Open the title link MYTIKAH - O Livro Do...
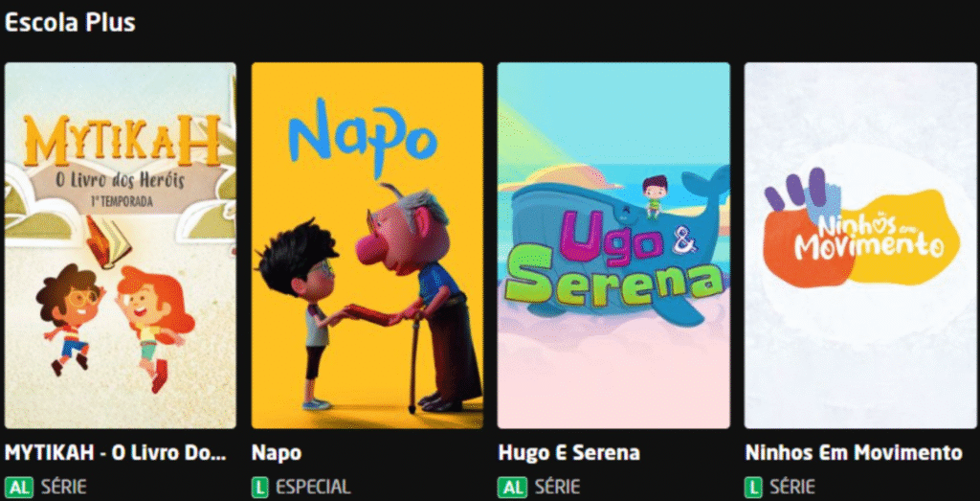This screenshot has height=501, width=980. coord(116,453)
